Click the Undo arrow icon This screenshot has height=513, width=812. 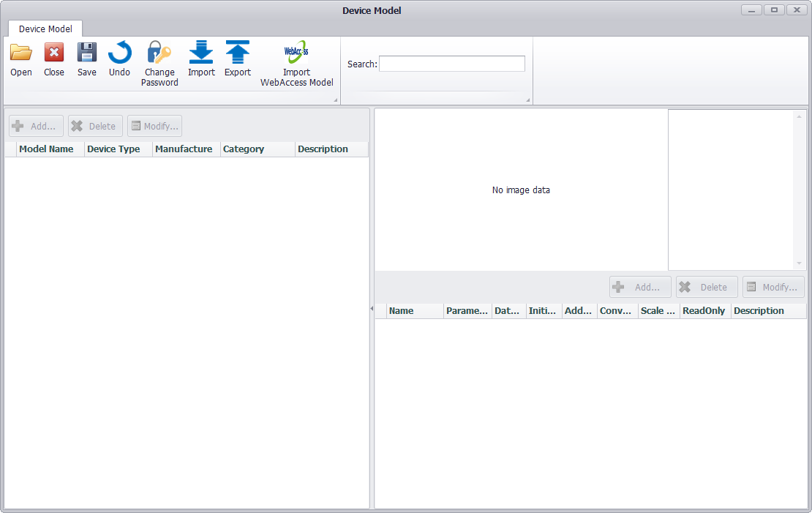[x=119, y=53]
